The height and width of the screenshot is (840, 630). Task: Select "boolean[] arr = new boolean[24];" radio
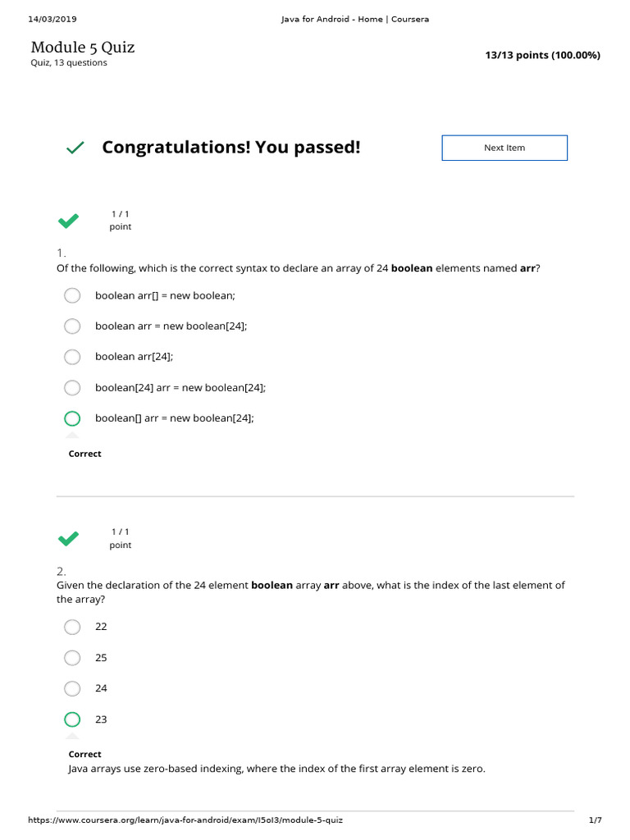[72, 418]
